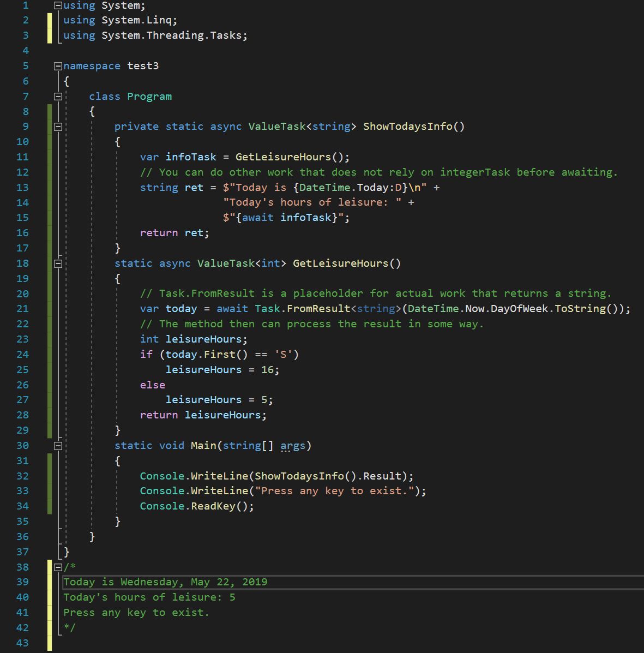The height and width of the screenshot is (653, 644).
Task: Click the character literal 'S' on line 24
Action: pos(283,355)
